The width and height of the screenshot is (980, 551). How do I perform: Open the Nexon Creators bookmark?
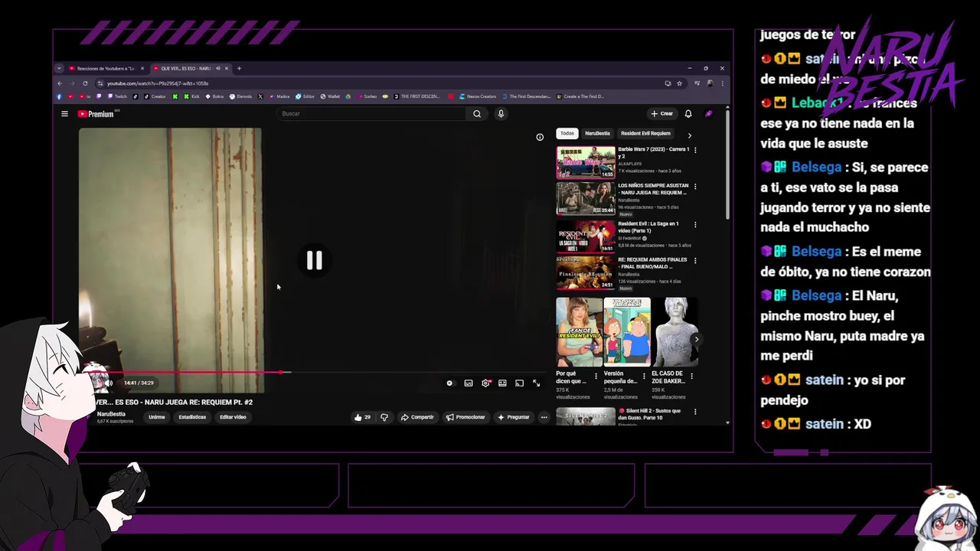point(478,96)
